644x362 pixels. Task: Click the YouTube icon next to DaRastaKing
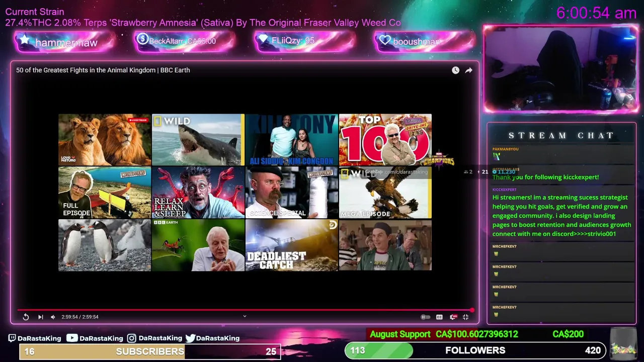[x=72, y=338]
